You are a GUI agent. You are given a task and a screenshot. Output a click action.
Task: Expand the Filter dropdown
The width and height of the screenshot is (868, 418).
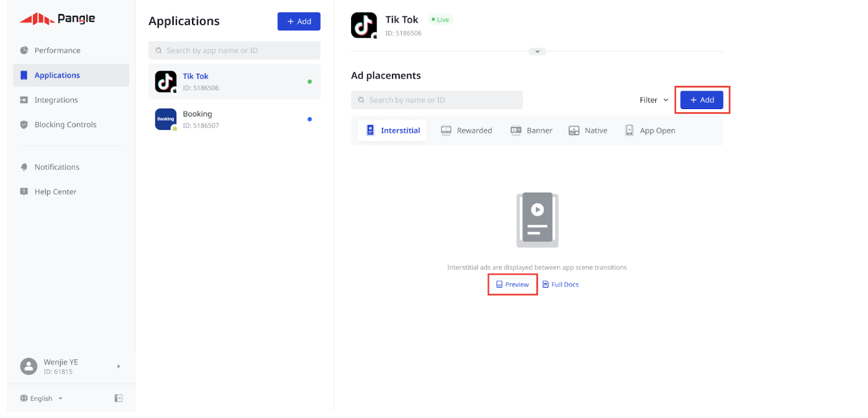coord(653,99)
